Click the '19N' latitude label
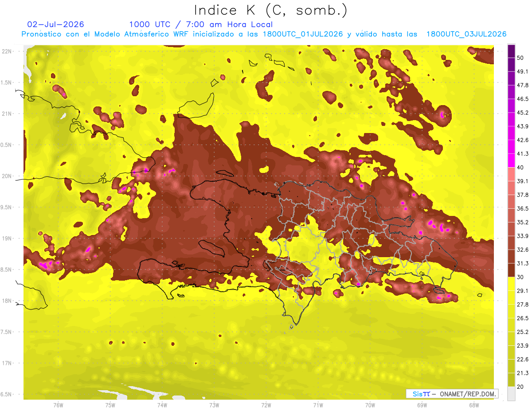This screenshot has width=532, height=411. point(7,238)
